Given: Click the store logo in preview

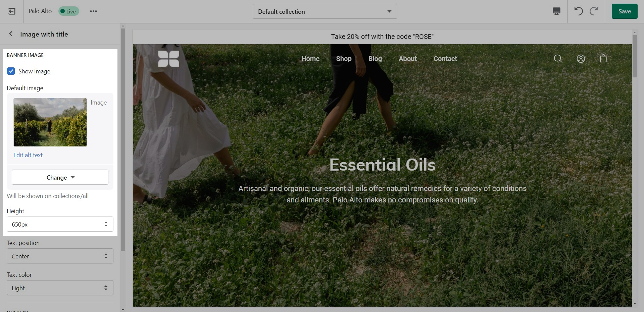Looking at the screenshot, I should click(x=168, y=59).
